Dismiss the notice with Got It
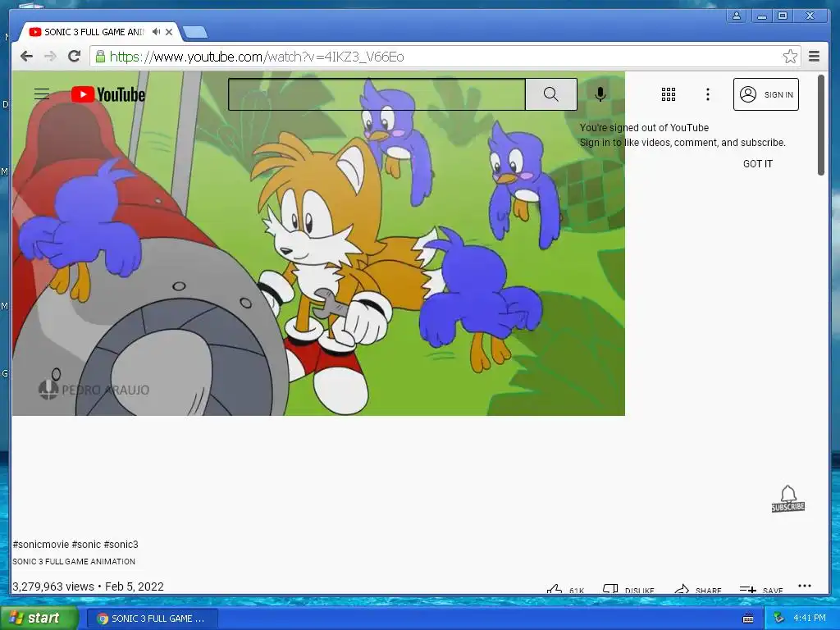840x630 pixels. pyautogui.click(x=757, y=164)
